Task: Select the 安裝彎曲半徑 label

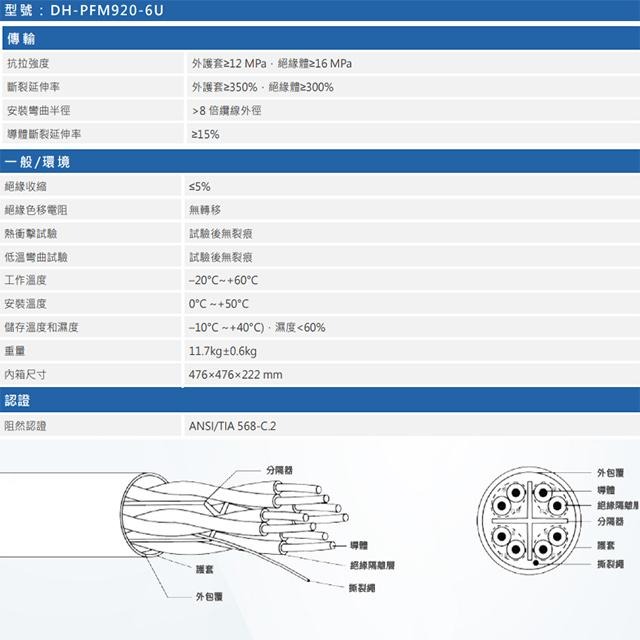Action: point(39,110)
